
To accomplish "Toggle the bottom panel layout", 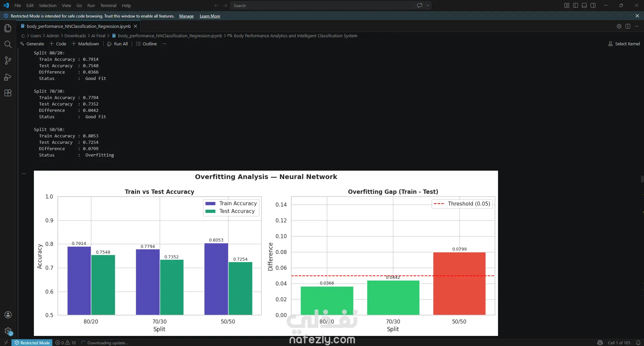I will click(x=584, y=5).
